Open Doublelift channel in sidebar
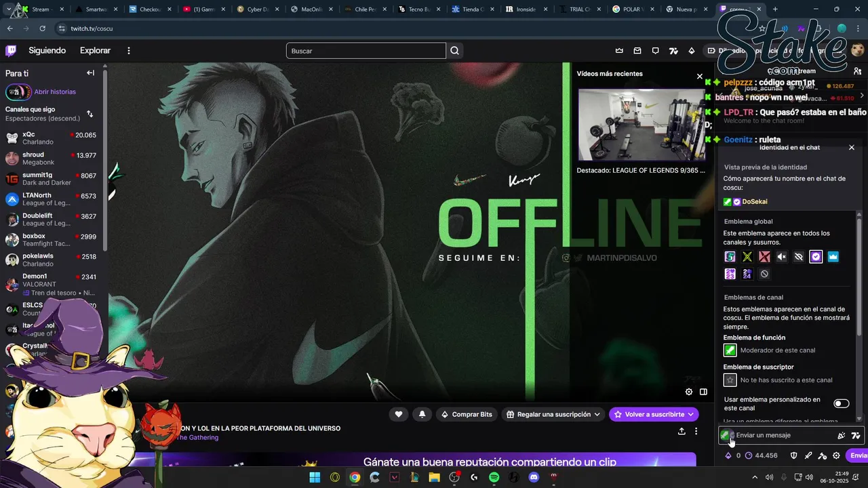This screenshot has width=868, height=488. (x=51, y=220)
